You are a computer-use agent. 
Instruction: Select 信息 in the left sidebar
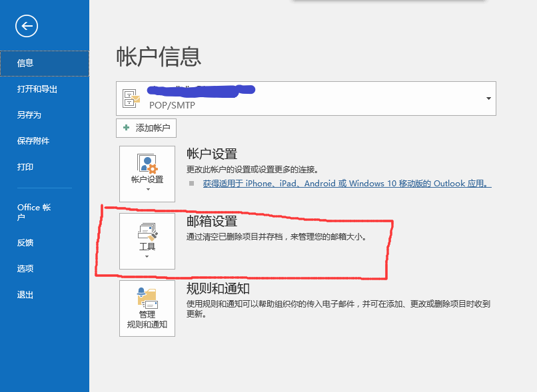click(x=25, y=63)
